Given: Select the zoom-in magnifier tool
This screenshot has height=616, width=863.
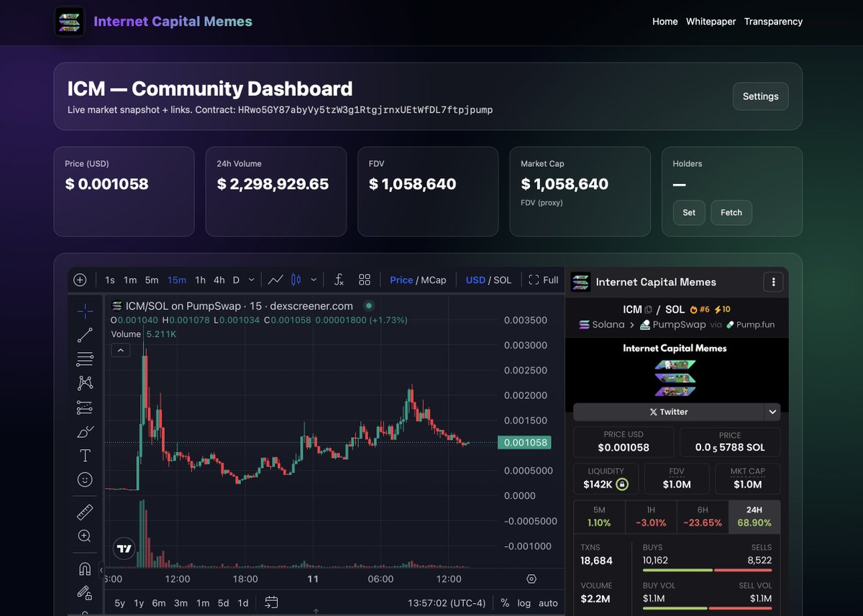Looking at the screenshot, I should click(85, 536).
